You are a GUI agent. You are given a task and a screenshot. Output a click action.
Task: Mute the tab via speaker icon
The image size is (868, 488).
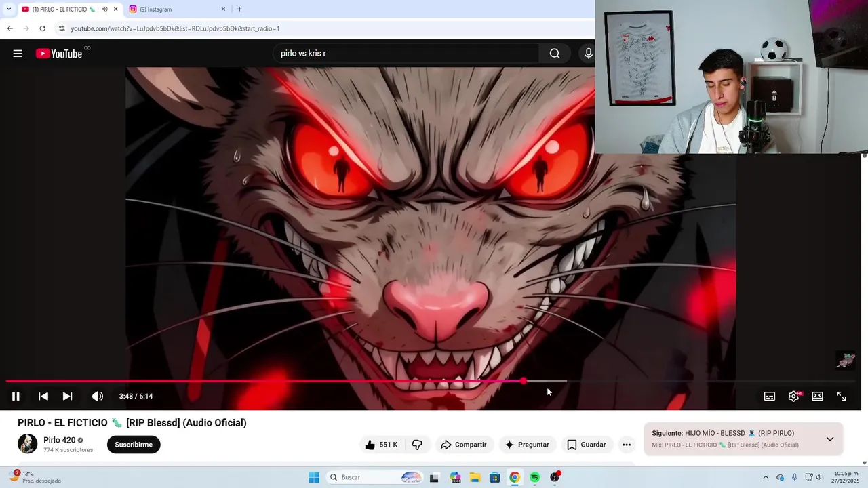click(104, 9)
